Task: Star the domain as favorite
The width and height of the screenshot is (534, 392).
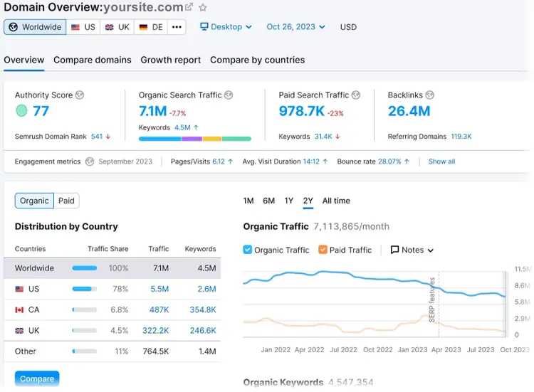Action: 203,7
